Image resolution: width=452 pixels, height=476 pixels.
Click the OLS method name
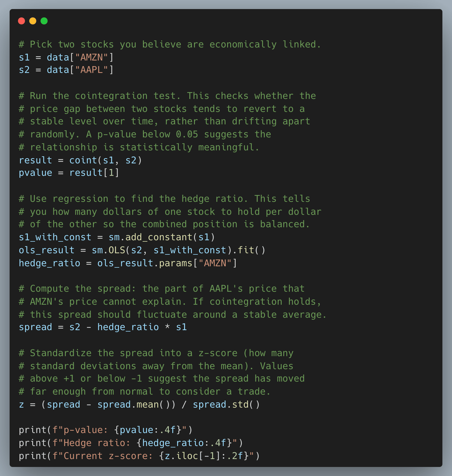pos(117,250)
